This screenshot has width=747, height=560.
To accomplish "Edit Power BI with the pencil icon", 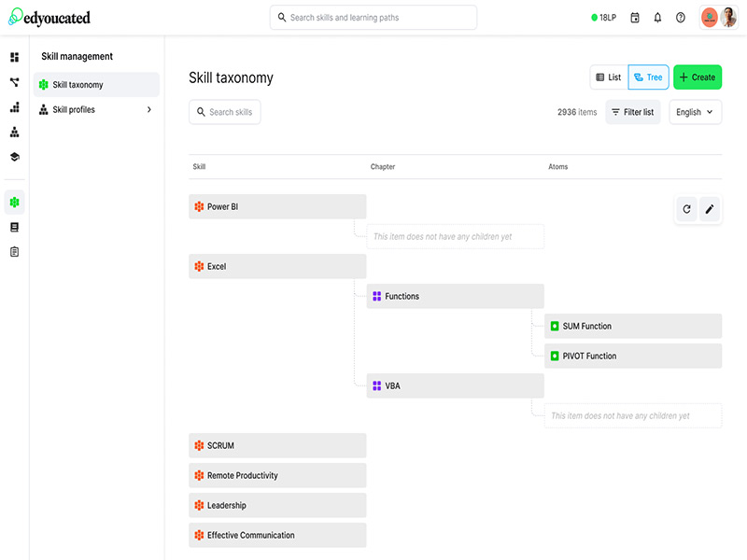I will tap(710, 209).
